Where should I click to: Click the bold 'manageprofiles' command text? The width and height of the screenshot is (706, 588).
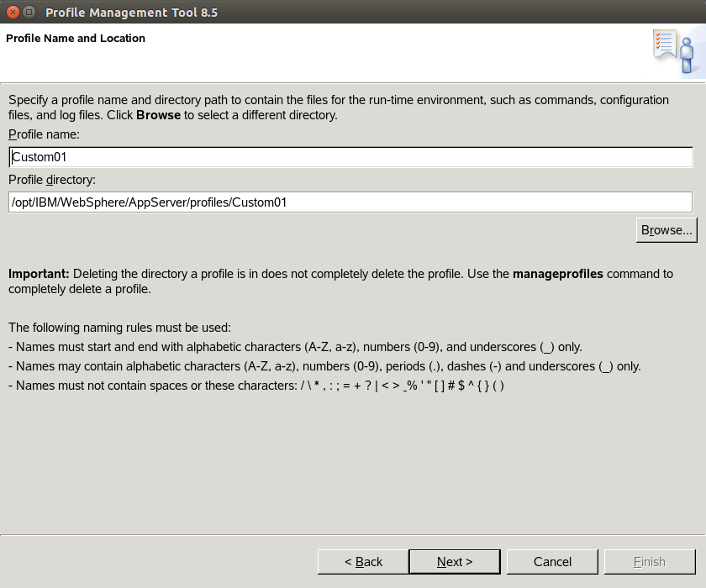tap(558, 274)
